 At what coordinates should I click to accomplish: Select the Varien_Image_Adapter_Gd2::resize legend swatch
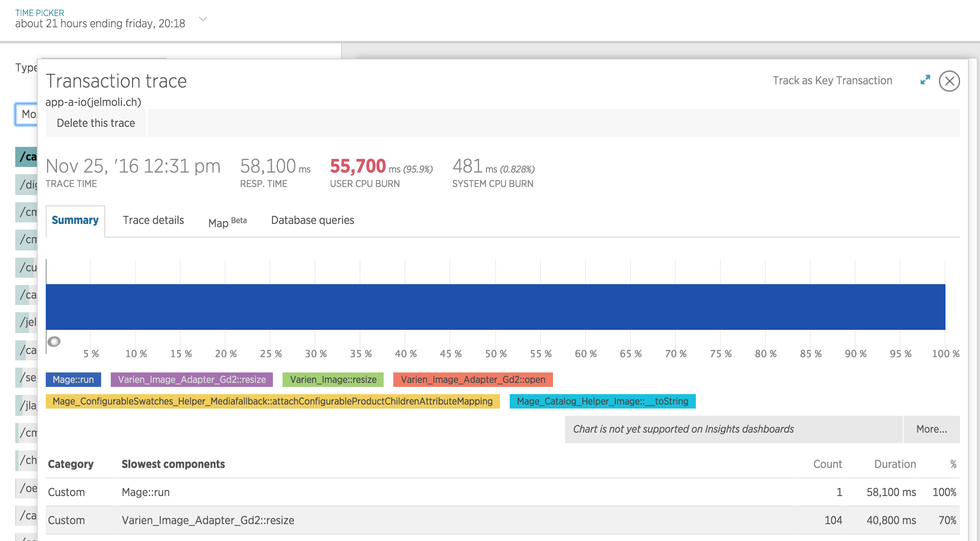(192, 380)
